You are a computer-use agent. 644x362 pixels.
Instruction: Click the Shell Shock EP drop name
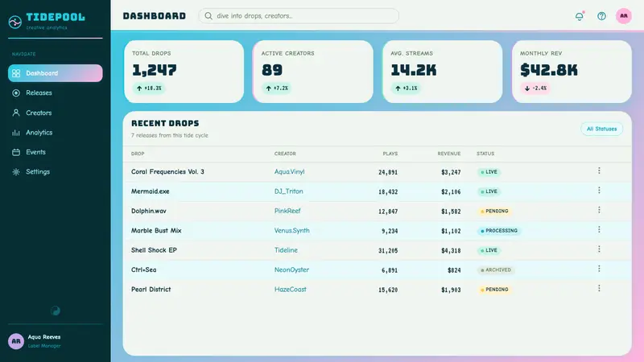click(154, 250)
